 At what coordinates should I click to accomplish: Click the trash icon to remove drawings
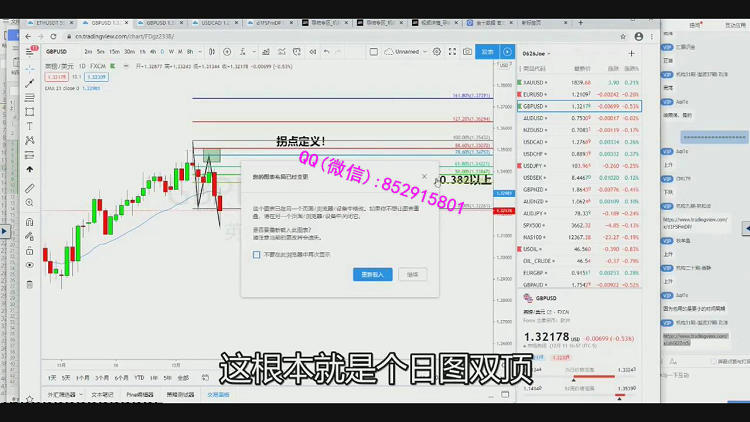point(29,284)
